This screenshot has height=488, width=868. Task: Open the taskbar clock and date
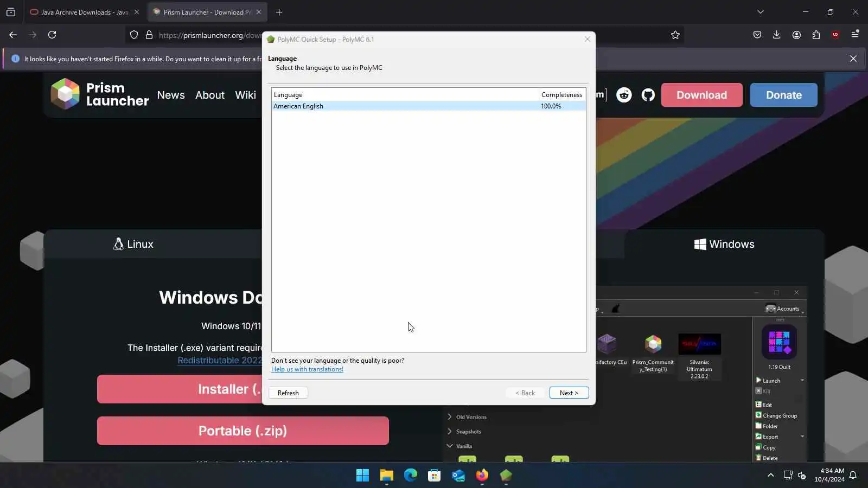[829, 475]
